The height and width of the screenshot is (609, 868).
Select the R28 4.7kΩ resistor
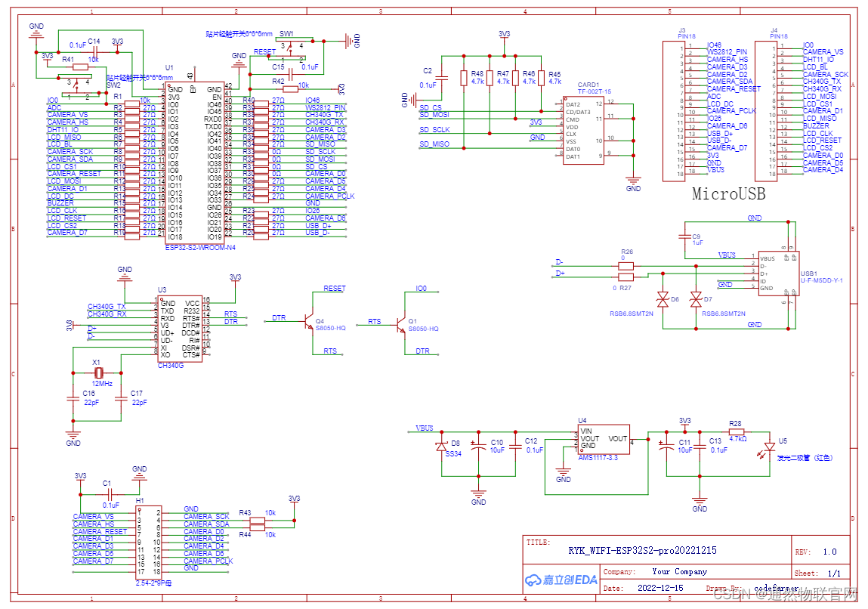[x=737, y=432]
